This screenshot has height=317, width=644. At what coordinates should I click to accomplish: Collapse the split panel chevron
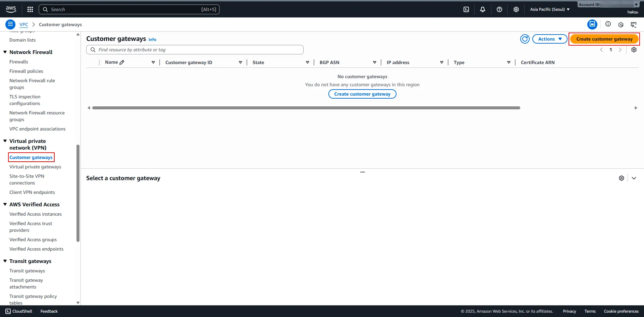pos(634,178)
